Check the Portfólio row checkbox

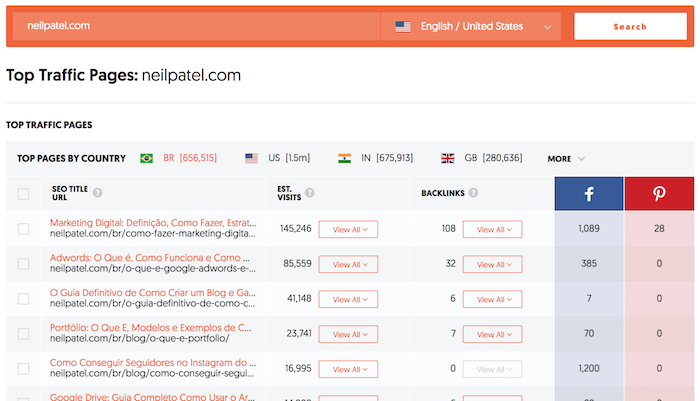pos(23,334)
